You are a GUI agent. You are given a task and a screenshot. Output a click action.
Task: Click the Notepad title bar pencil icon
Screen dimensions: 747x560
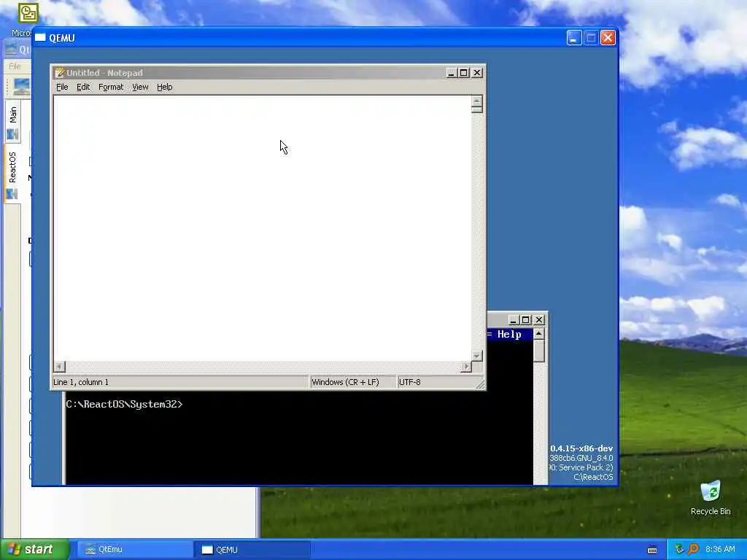[x=60, y=73]
